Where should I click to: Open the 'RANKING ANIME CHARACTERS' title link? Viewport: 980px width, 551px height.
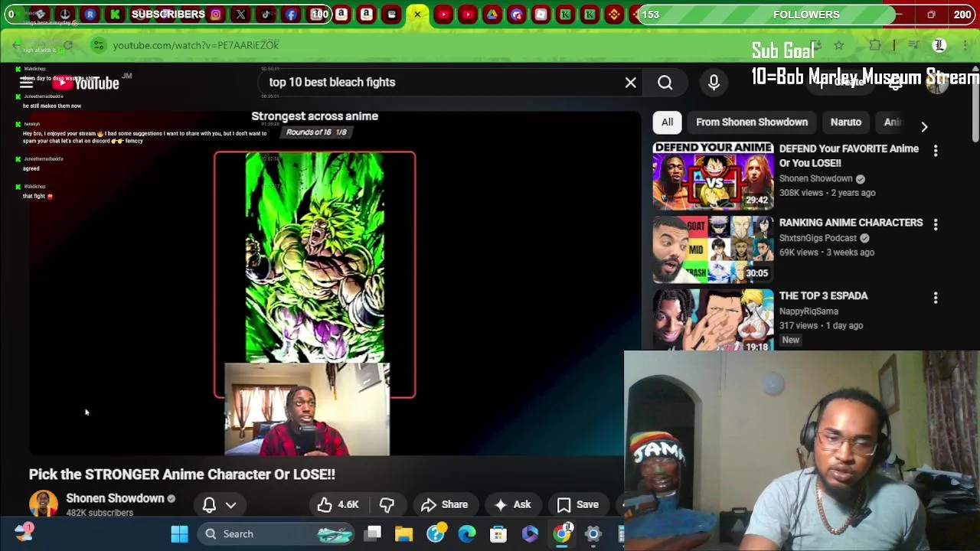click(x=851, y=223)
